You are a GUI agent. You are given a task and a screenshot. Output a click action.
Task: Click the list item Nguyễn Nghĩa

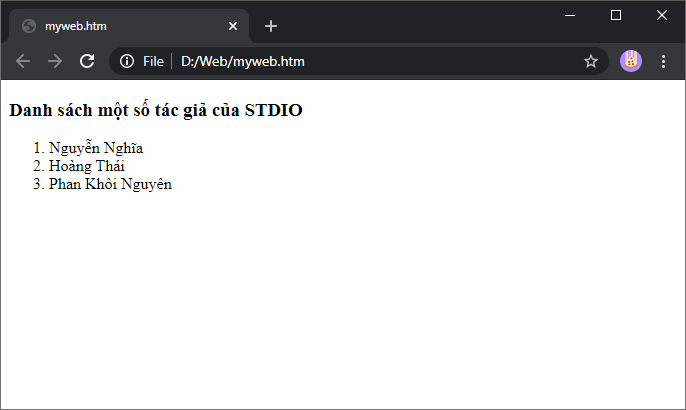point(96,147)
